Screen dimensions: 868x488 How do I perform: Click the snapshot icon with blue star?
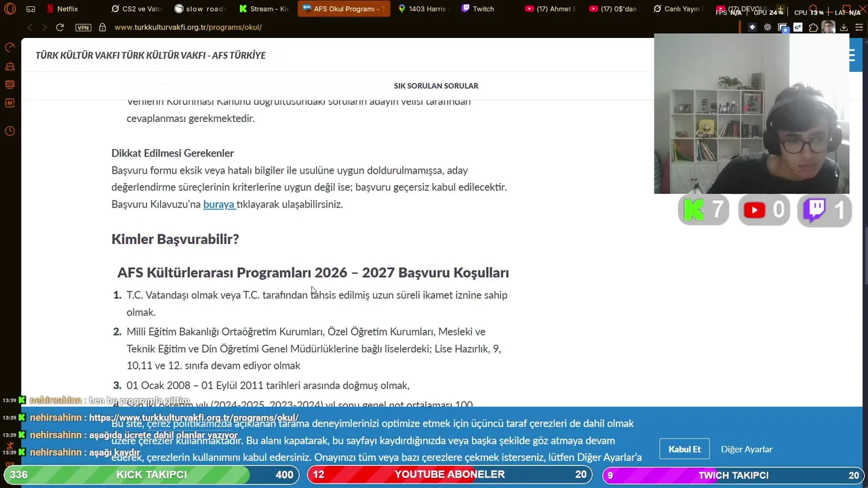point(783,28)
